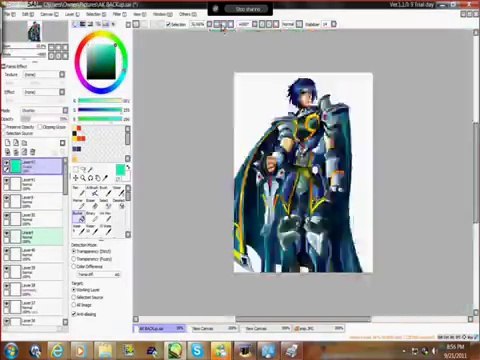
Task: Select the Move tool
Action: coord(76,178)
